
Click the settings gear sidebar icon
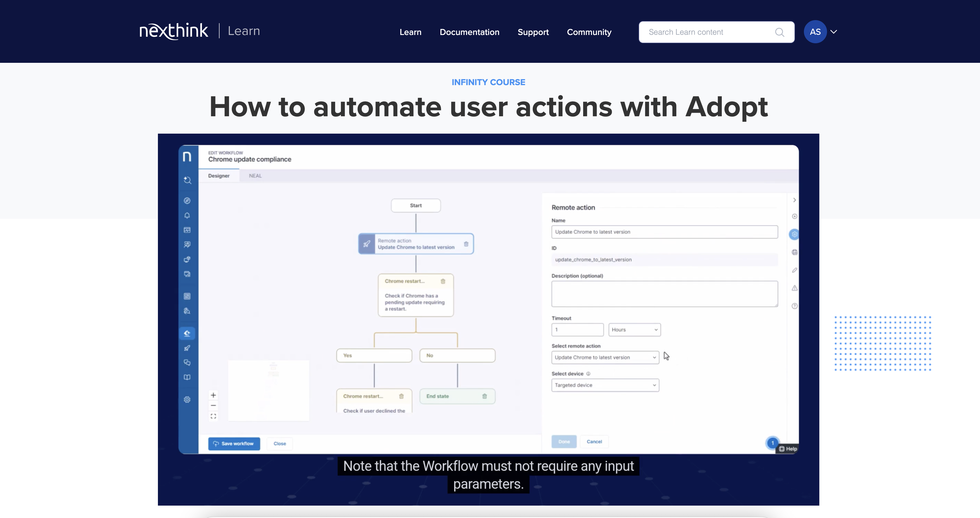tap(187, 400)
